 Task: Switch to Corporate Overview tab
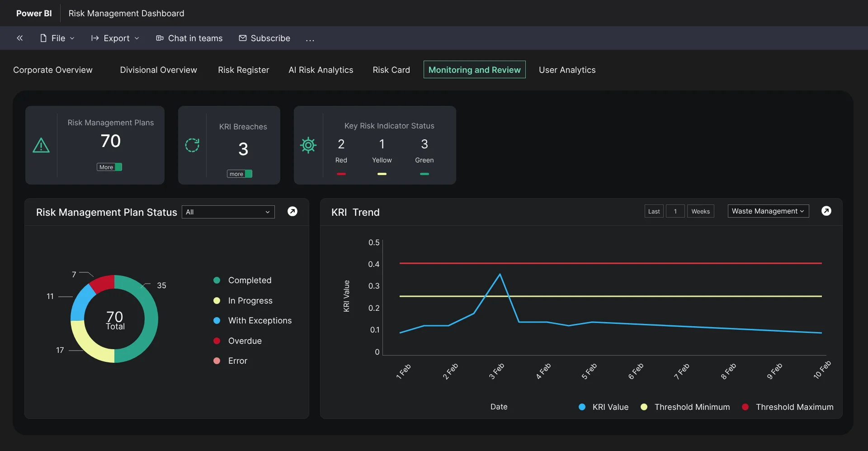53,70
